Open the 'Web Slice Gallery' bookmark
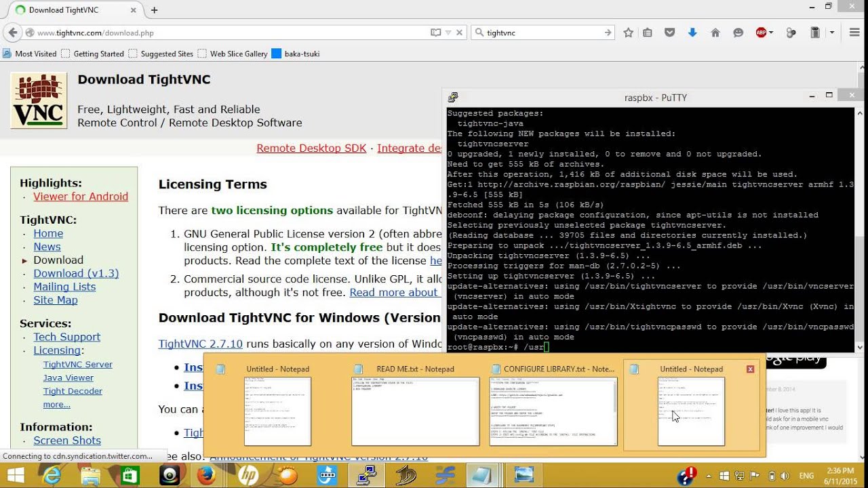 point(233,54)
